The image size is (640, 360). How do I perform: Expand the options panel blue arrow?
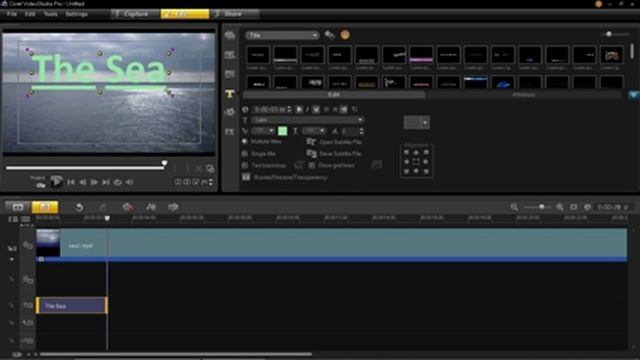[633, 95]
